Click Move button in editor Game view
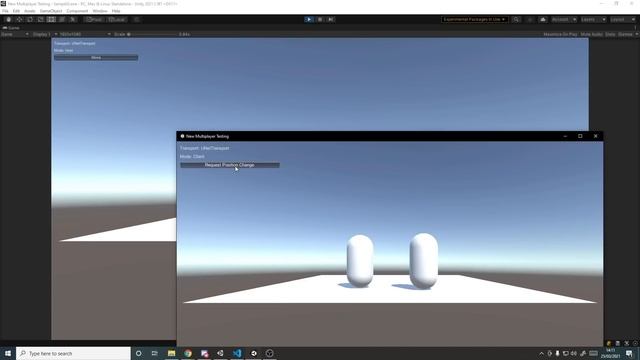This screenshot has height=360, width=640. coord(96,58)
